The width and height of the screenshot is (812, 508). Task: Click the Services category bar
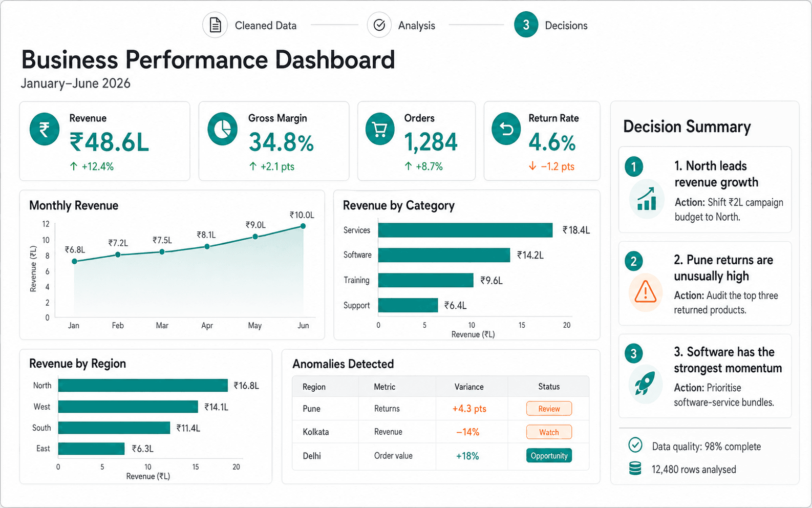(x=465, y=230)
